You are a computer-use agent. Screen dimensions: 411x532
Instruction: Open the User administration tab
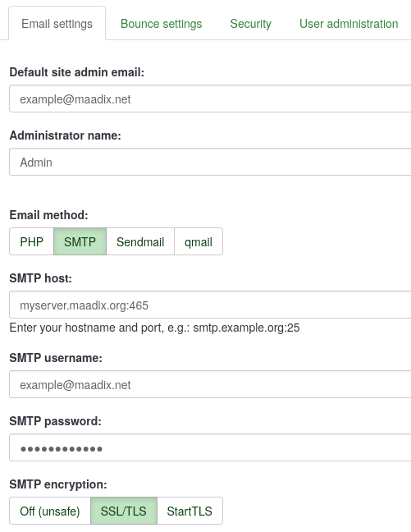pyautogui.click(x=349, y=24)
